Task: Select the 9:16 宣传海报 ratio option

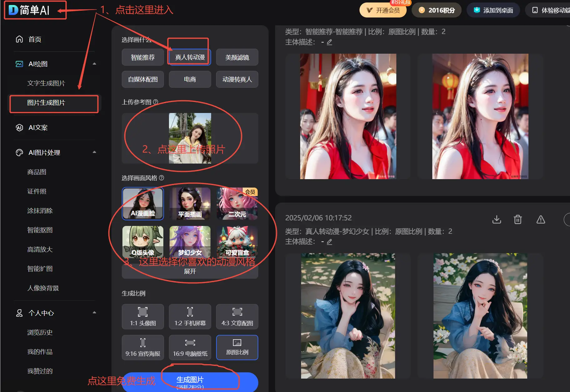Action: (143, 347)
